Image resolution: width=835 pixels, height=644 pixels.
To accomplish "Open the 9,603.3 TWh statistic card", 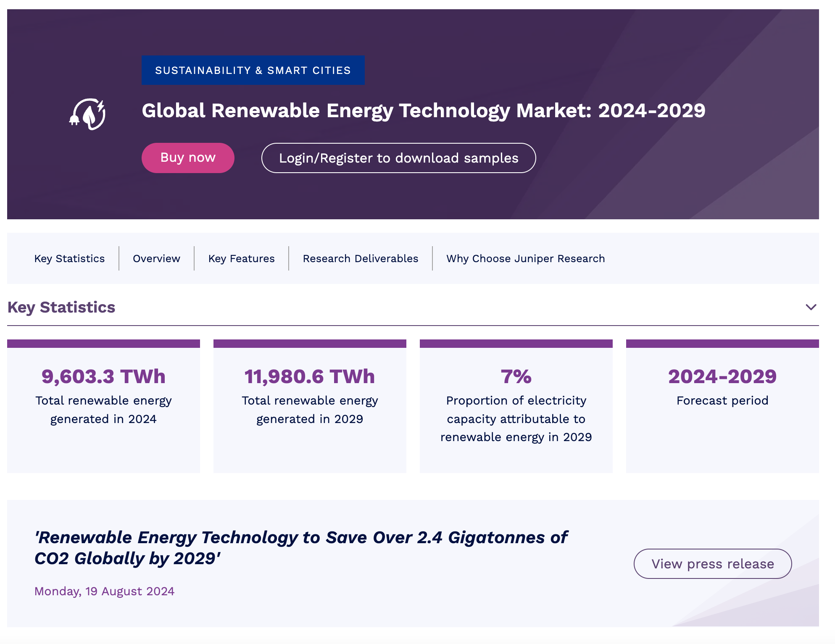I will click(103, 405).
